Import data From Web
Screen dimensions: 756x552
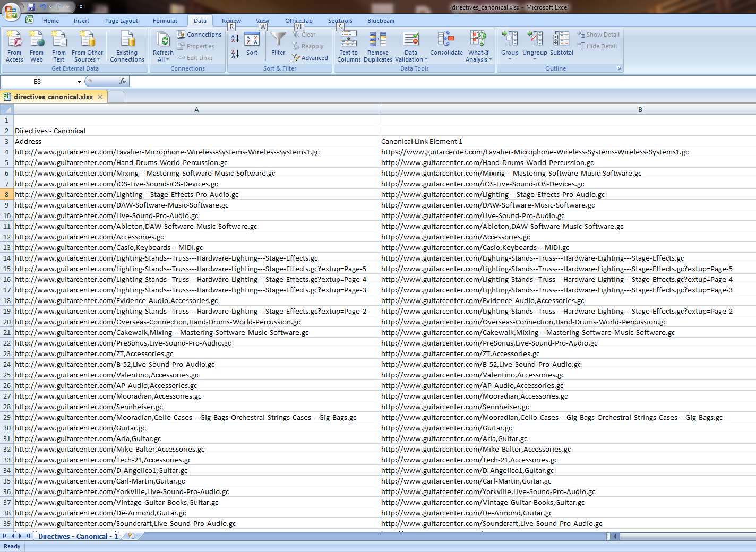click(x=37, y=47)
